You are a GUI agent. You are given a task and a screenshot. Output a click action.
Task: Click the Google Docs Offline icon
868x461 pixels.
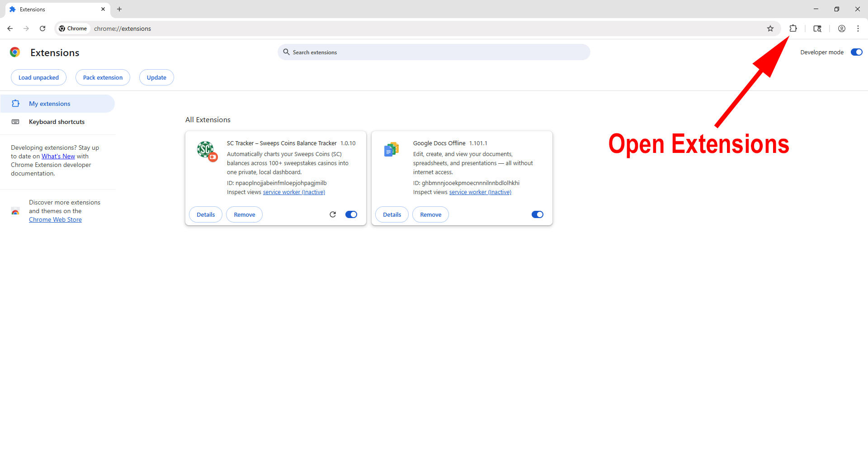tap(392, 150)
